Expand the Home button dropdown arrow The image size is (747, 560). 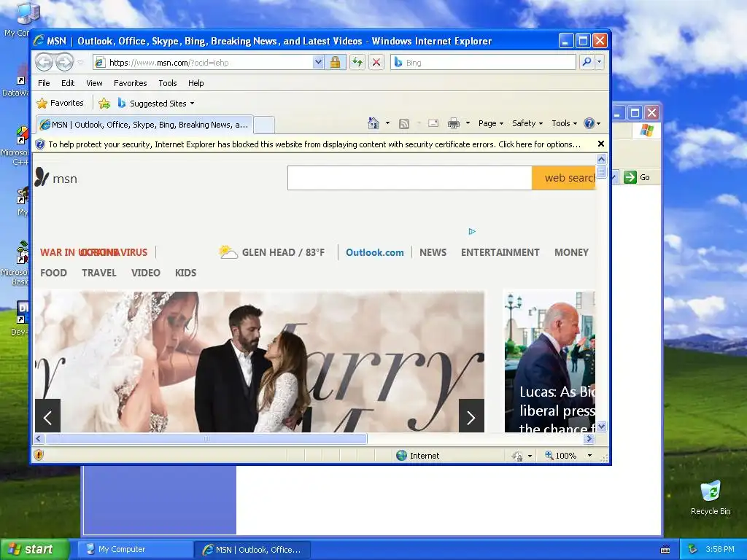click(x=387, y=123)
